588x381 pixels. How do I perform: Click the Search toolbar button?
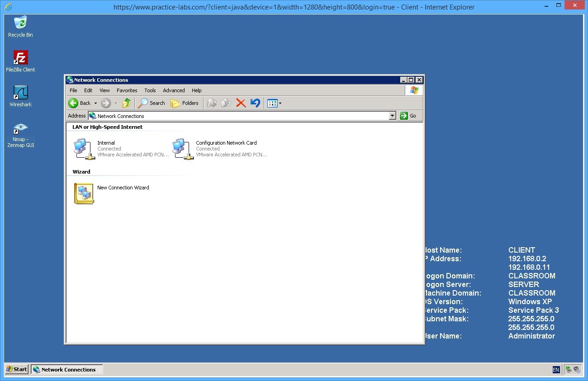(x=152, y=103)
